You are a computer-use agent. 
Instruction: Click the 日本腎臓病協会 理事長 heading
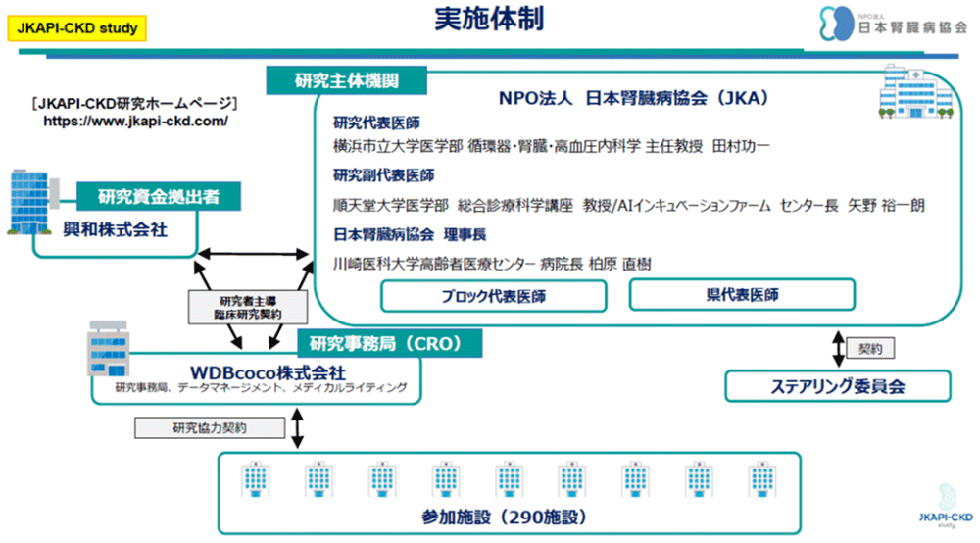(x=410, y=235)
